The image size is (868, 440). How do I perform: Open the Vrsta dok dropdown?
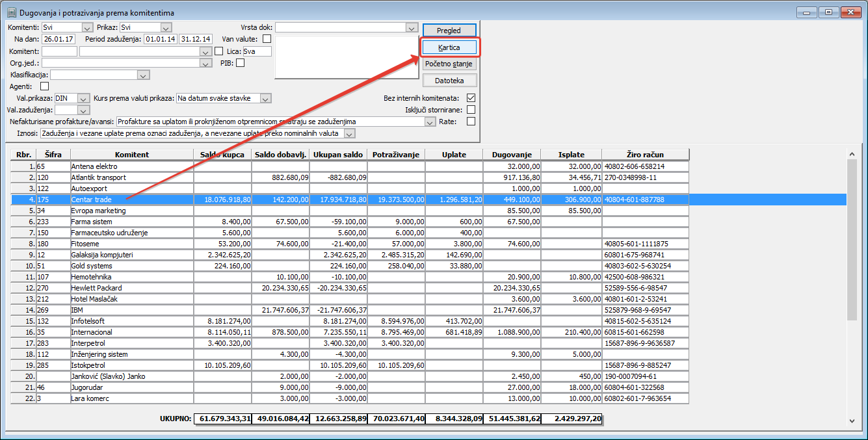[411, 28]
